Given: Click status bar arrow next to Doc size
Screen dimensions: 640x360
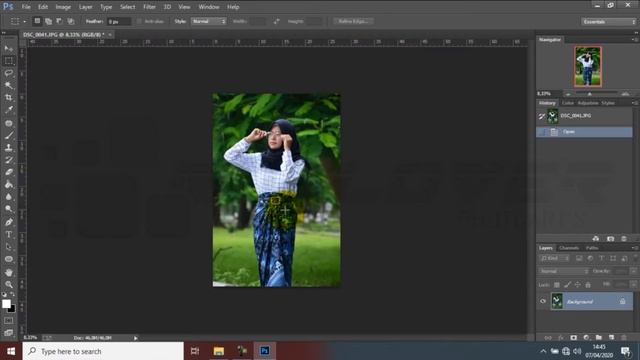Looking at the screenshot, I should coord(136,338).
